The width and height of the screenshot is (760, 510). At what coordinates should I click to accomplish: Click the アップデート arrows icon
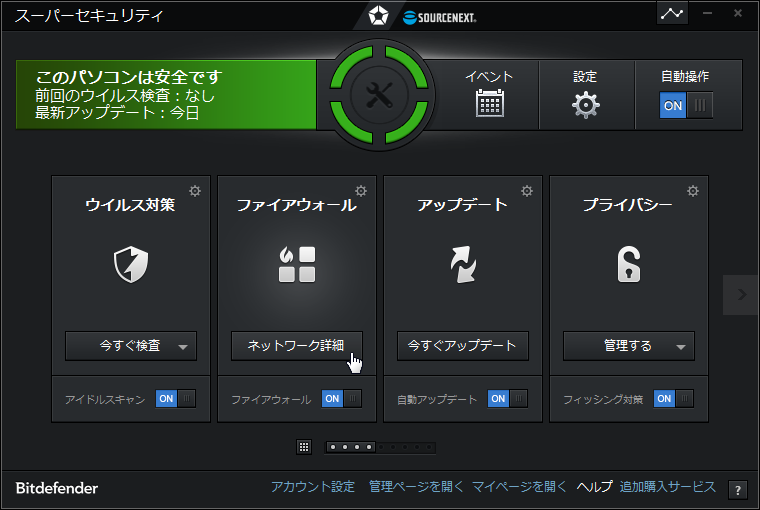click(x=463, y=264)
